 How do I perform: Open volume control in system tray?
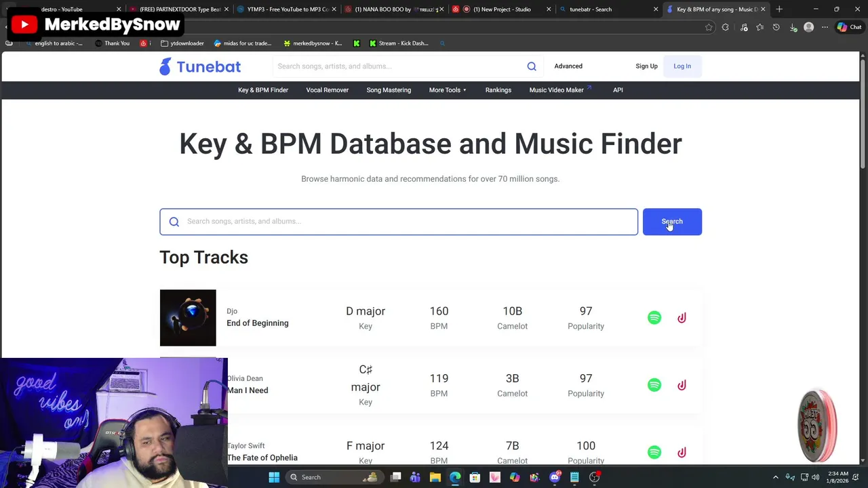[816, 477]
